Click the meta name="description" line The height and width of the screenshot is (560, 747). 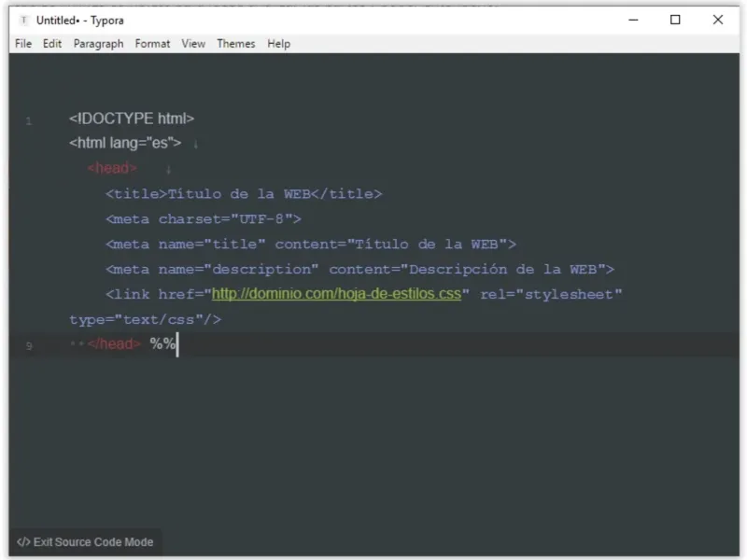359,270
